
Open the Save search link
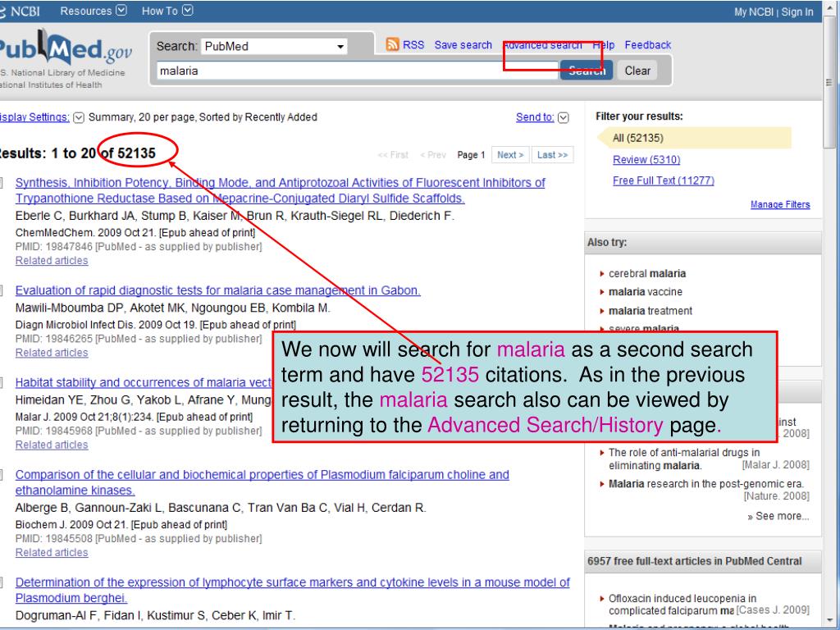[x=463, y=45]
